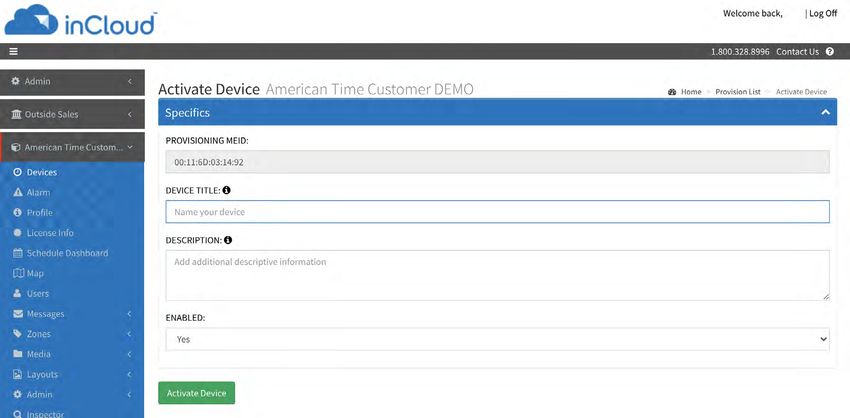Expand the top Admin sidebar chevron

[x=130, y=81]
